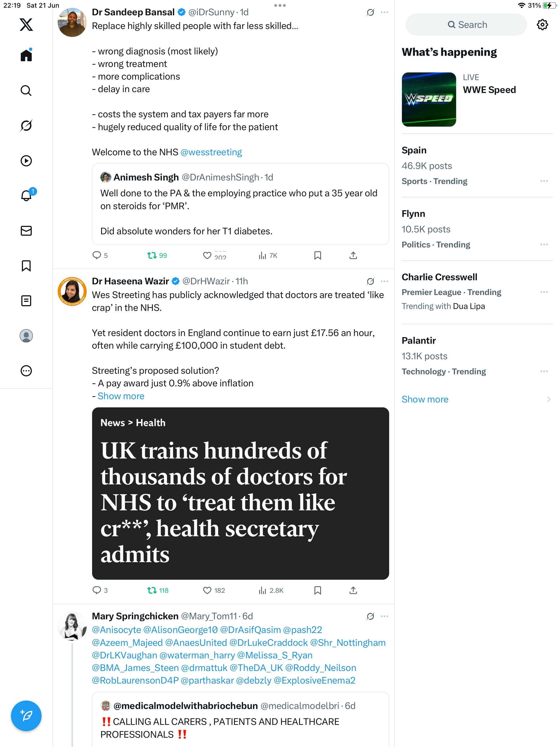Open the WWE Speed live thumbnail
This screenshot has height=747, width=560.
click(x=428, y=99)
